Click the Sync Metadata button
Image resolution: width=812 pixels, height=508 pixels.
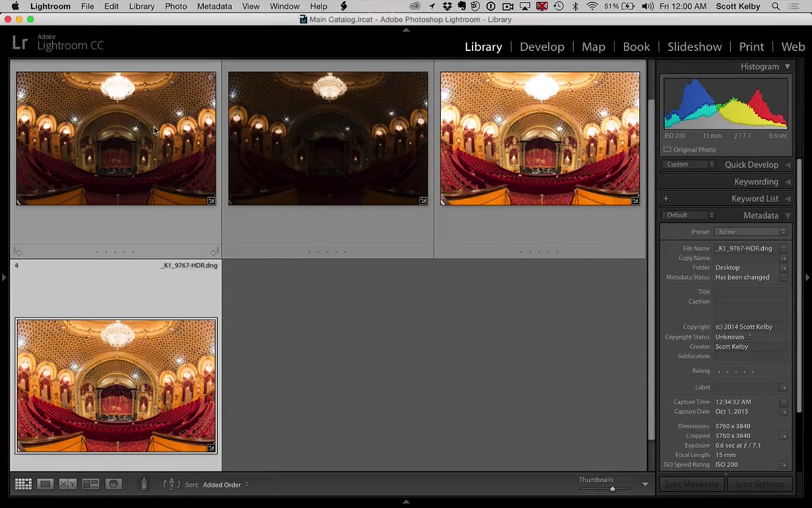(691, 484)
